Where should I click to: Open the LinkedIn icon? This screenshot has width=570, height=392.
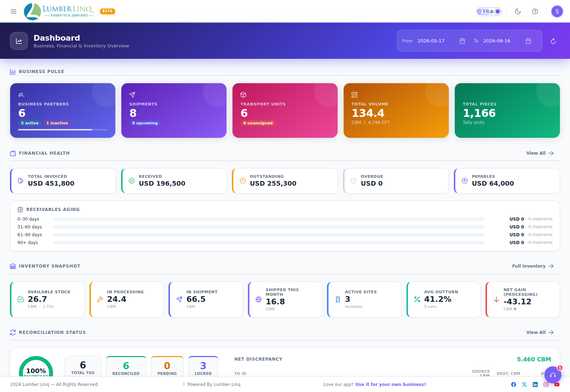click(535, 385)
